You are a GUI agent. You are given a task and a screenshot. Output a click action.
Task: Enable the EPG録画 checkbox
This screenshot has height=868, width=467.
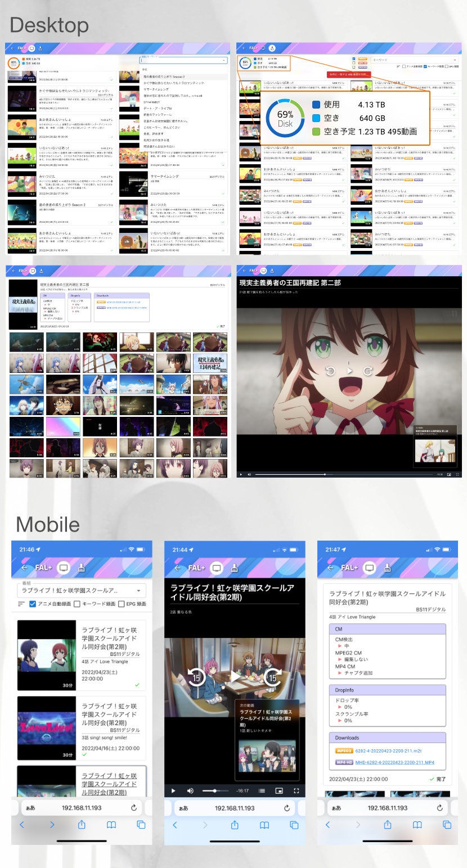(122, 603)
